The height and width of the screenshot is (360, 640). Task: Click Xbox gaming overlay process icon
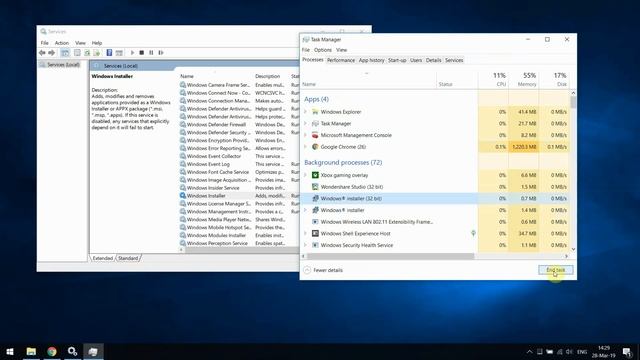(x=315, y=175)
